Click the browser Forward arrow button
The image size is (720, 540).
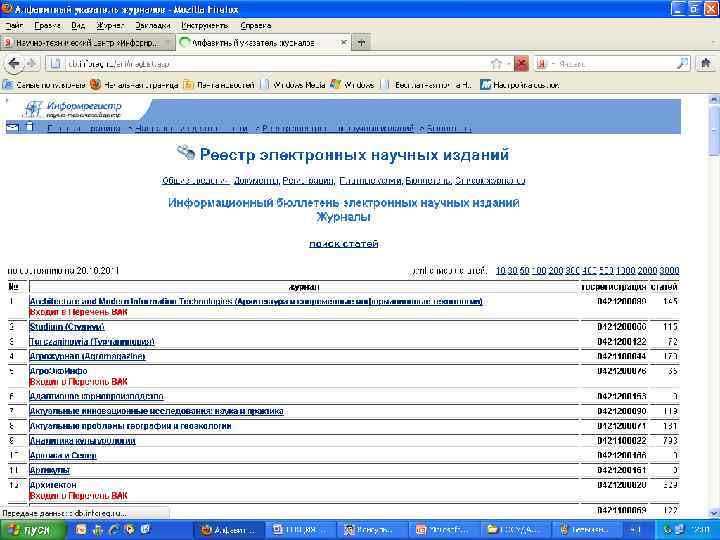pyautogui.click(x=31, y=64)
